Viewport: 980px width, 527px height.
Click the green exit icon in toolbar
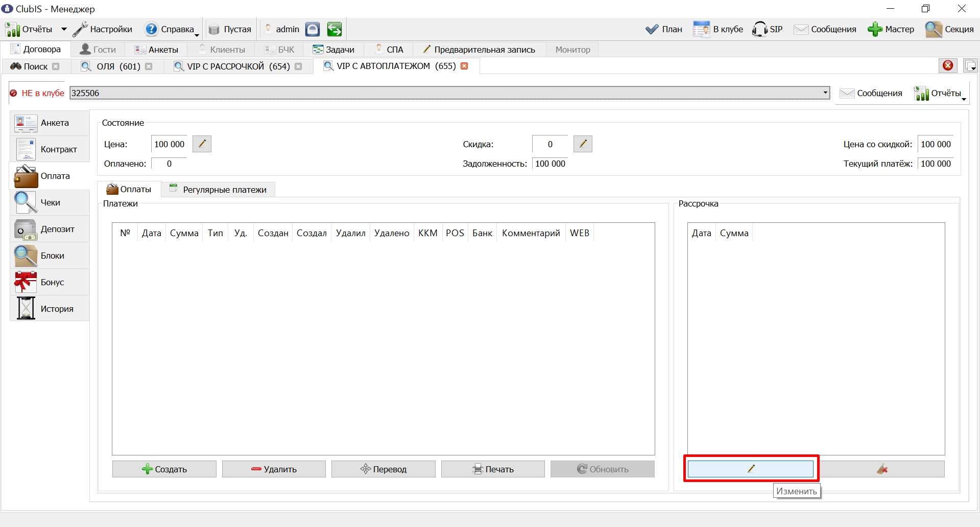pos(334,29)
